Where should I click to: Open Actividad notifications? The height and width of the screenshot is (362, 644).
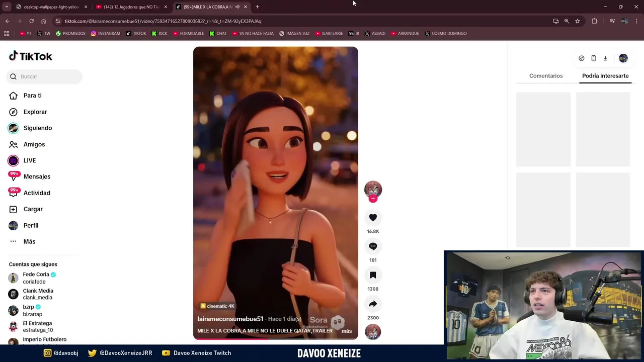point(37,193)
